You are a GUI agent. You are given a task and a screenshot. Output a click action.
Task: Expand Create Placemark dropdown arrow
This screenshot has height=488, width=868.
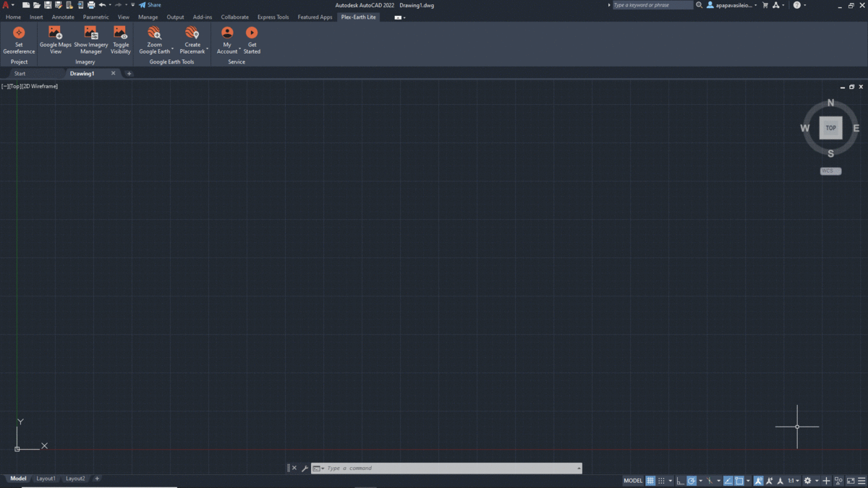[208, 50]
